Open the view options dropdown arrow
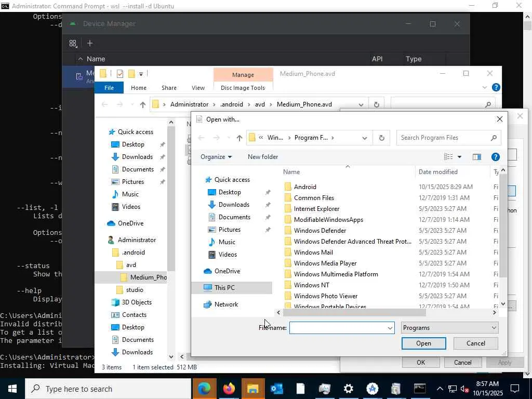532x399 pixels. (459, 157)
